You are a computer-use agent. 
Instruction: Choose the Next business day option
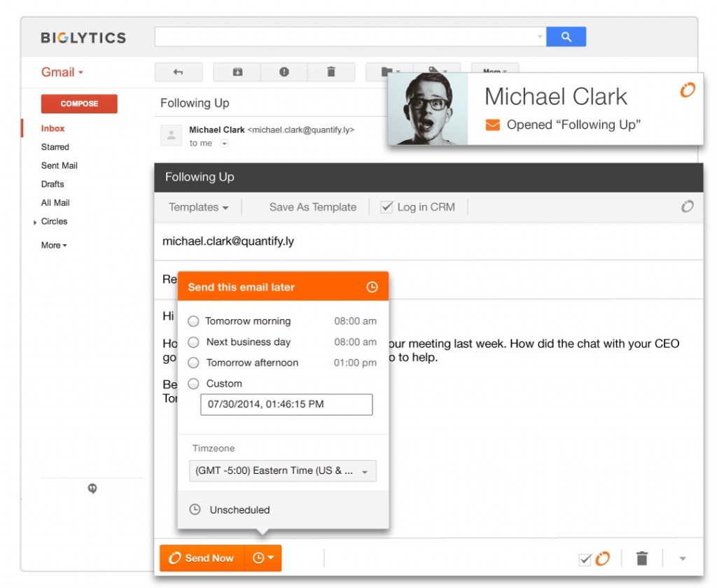pos(194,342)
